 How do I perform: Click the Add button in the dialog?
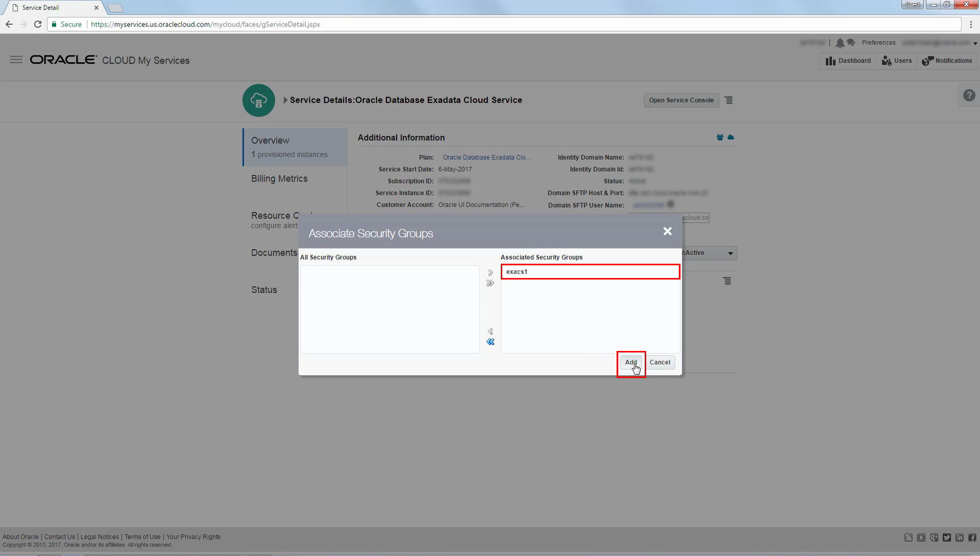[631, 363]
